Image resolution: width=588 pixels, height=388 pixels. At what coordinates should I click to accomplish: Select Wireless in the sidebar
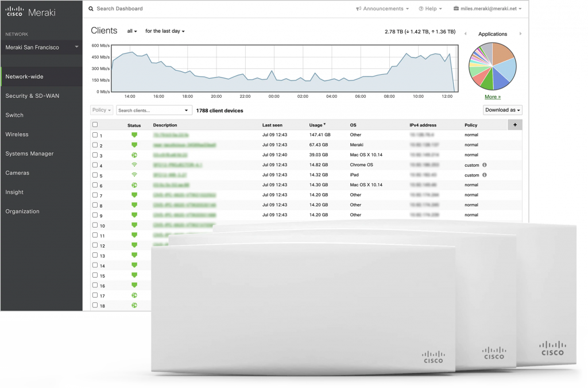pos(17,135)
